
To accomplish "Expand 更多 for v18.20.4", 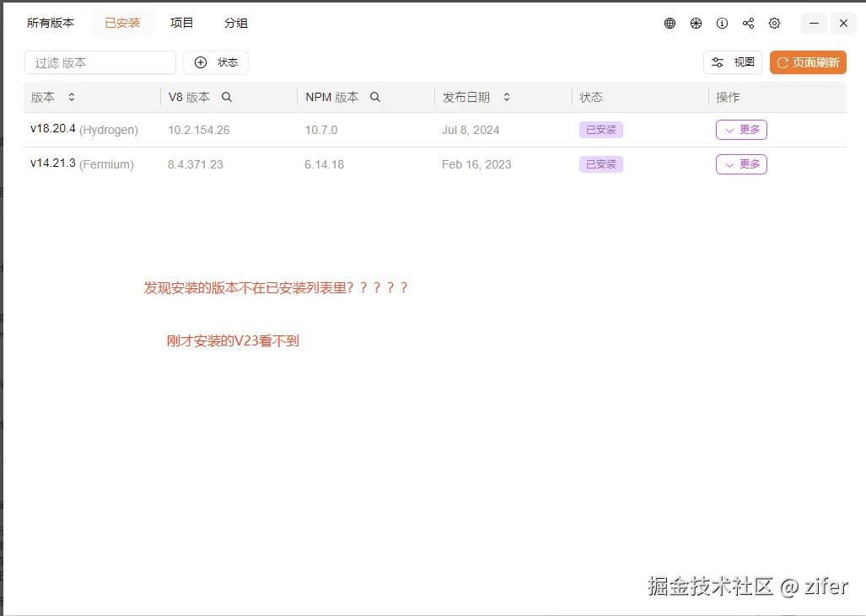I will [x=741, y=130].
